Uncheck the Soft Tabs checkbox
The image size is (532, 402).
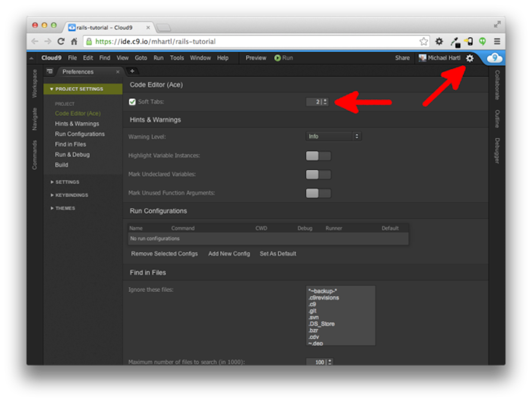[132, 102]
